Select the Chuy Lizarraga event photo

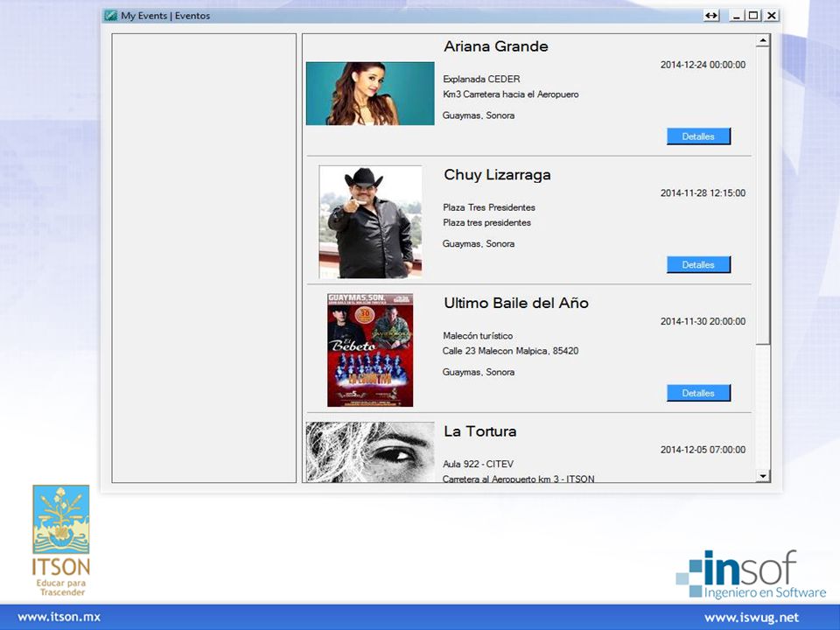click(x=370, y=221)
